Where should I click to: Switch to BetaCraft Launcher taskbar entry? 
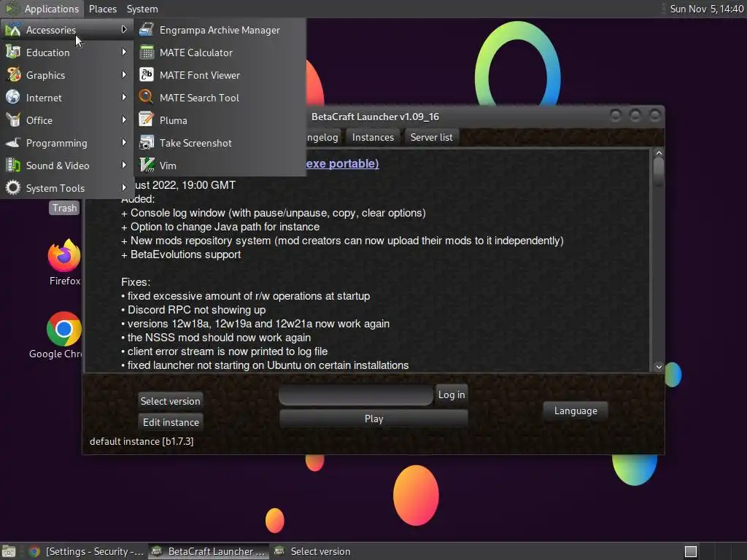tap(208, 551)
